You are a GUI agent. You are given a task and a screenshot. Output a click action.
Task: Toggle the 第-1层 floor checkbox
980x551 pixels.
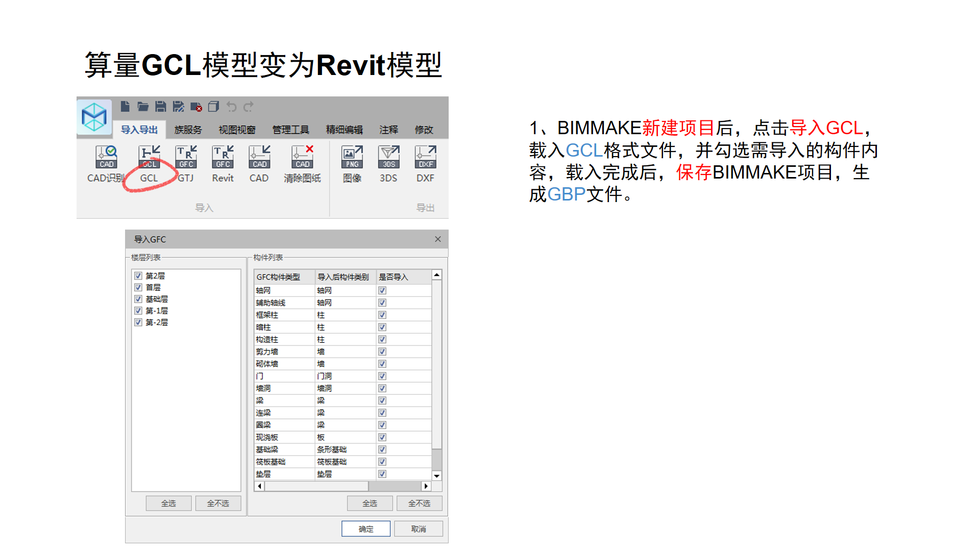[138, 310]
